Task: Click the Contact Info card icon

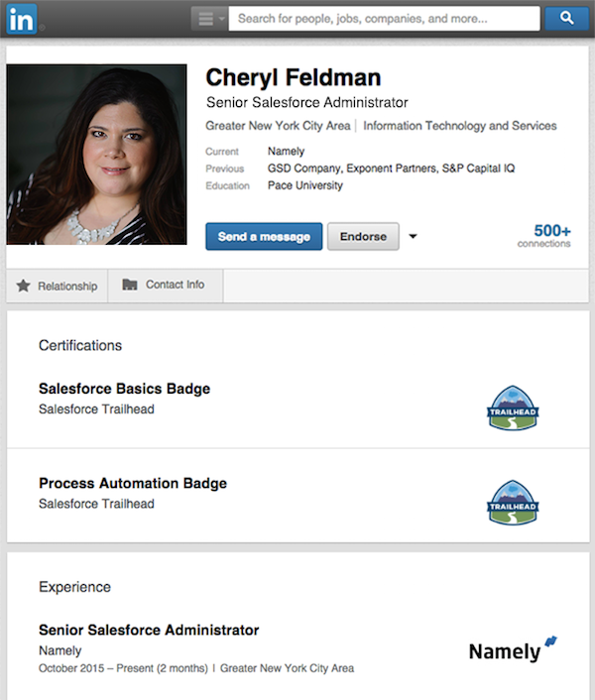Action: pyautogui.click(x=130, y=285)
